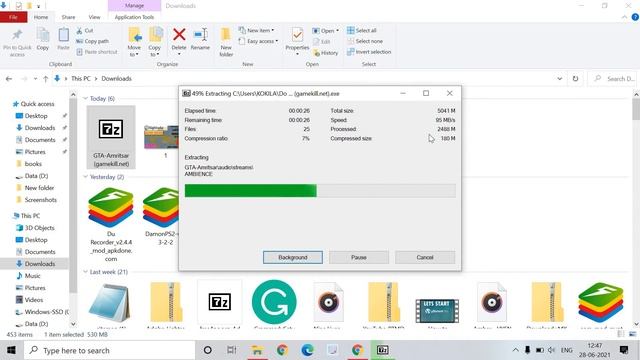Cancel the 7-Zip extraction
The height and width of the screenshot is (360, 640).
click(x=425, y=257)
